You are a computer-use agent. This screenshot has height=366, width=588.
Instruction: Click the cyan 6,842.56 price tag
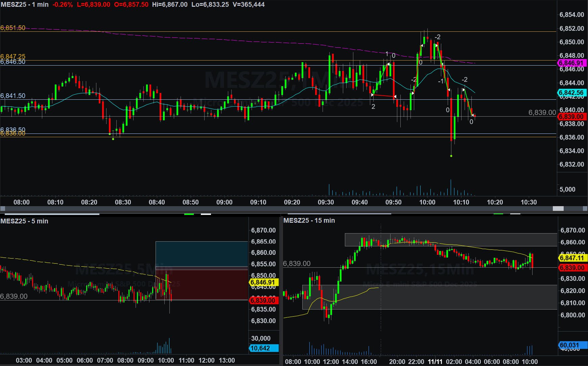pos(571,93)
